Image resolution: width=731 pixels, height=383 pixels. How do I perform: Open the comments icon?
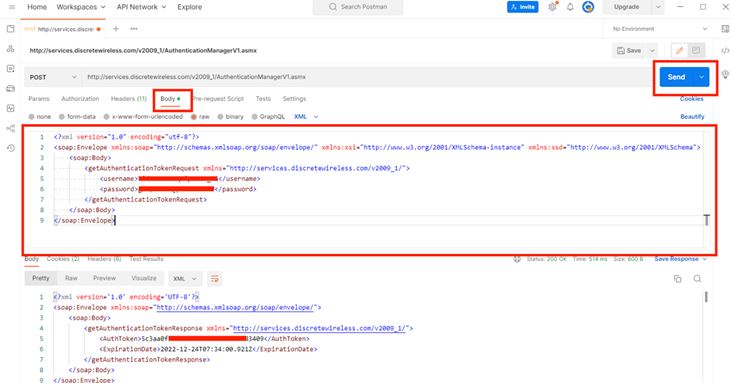tap(696, 50)
